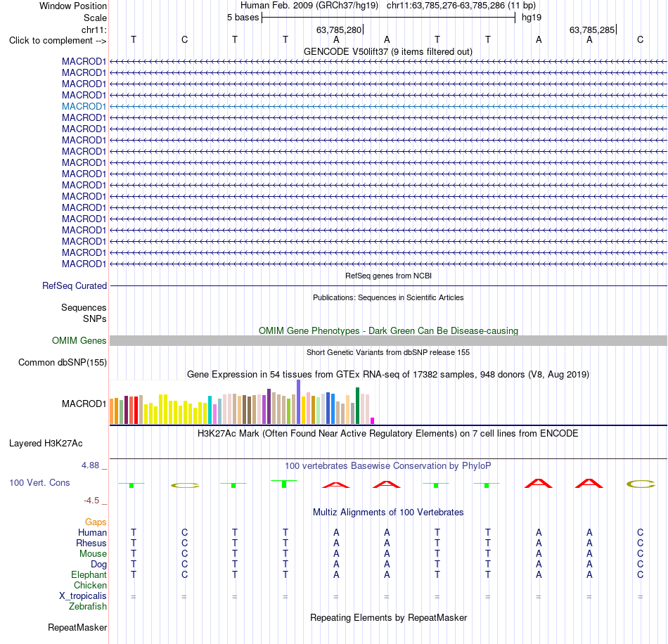Click the "Mouse" alignment row label
This screenshot has width=668, height=644.
coord(93,554)
